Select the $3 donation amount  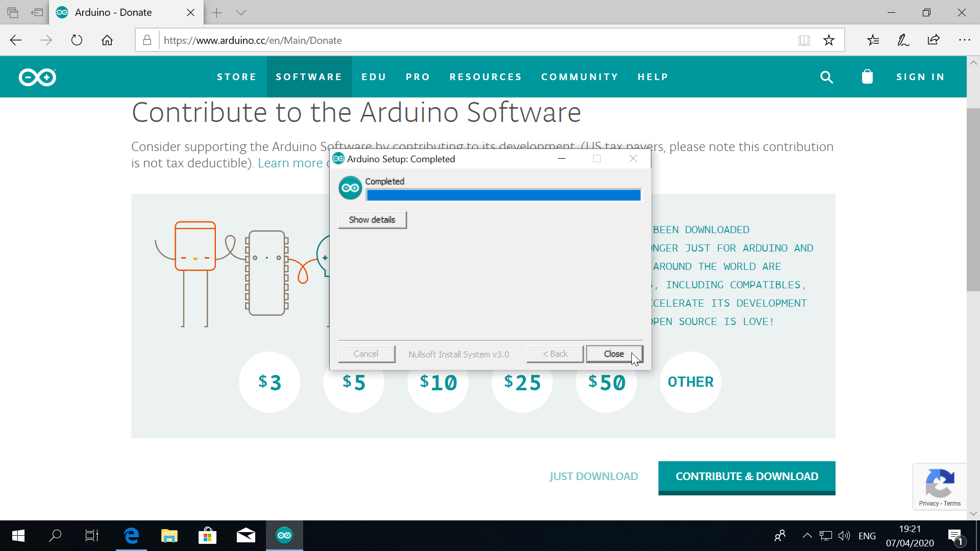269,382
